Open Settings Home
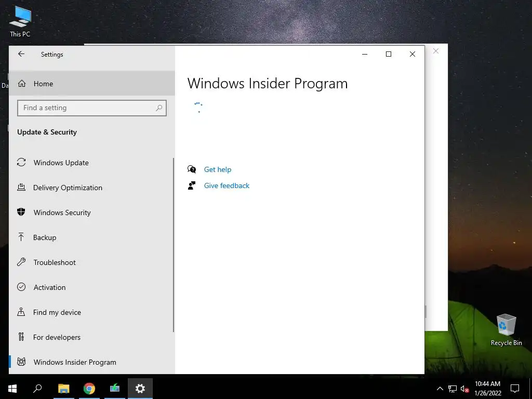This screenshot has height=399, width=532. point(92,84)
